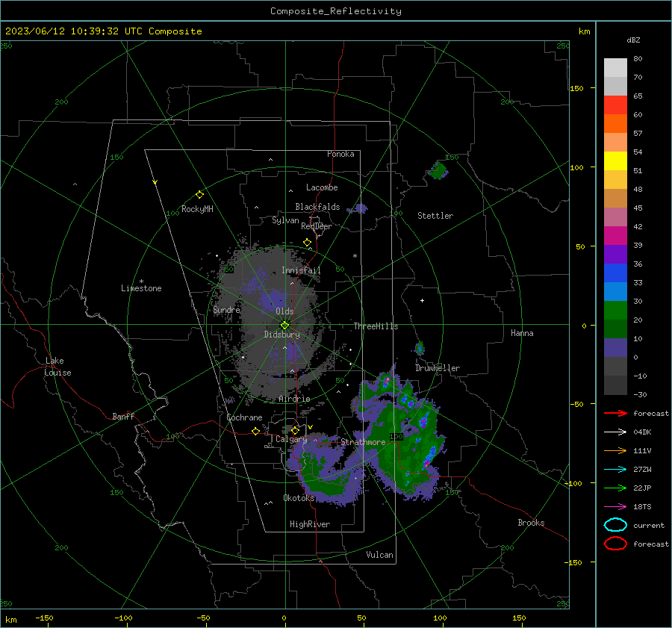Select the magenta 42 dBZ legend swatch
Viewport: 672px width, 628px height.
tap(615, 235)
